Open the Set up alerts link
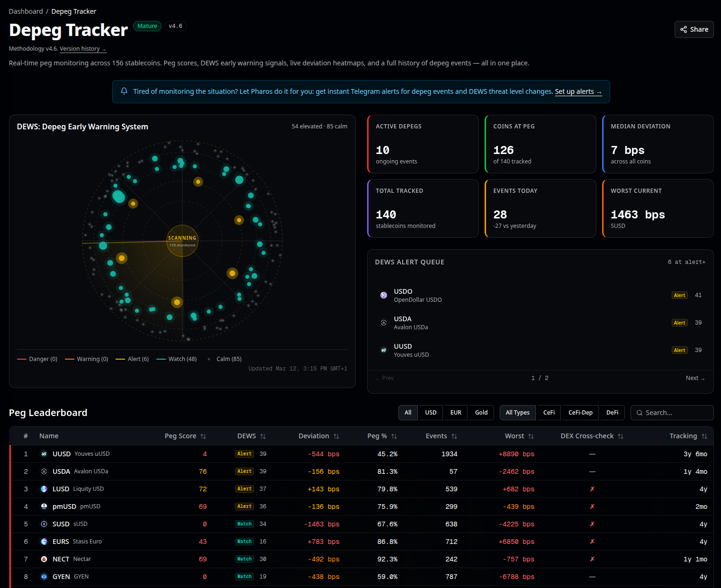 [x=577, y=91]
